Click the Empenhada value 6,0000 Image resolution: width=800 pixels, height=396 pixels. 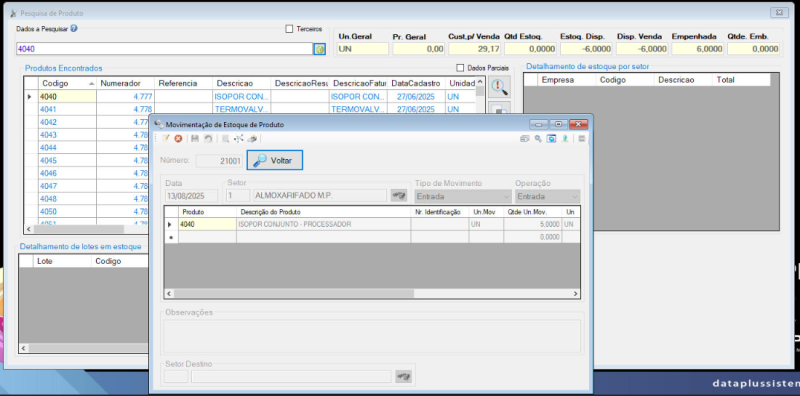(x=698, y=49)
